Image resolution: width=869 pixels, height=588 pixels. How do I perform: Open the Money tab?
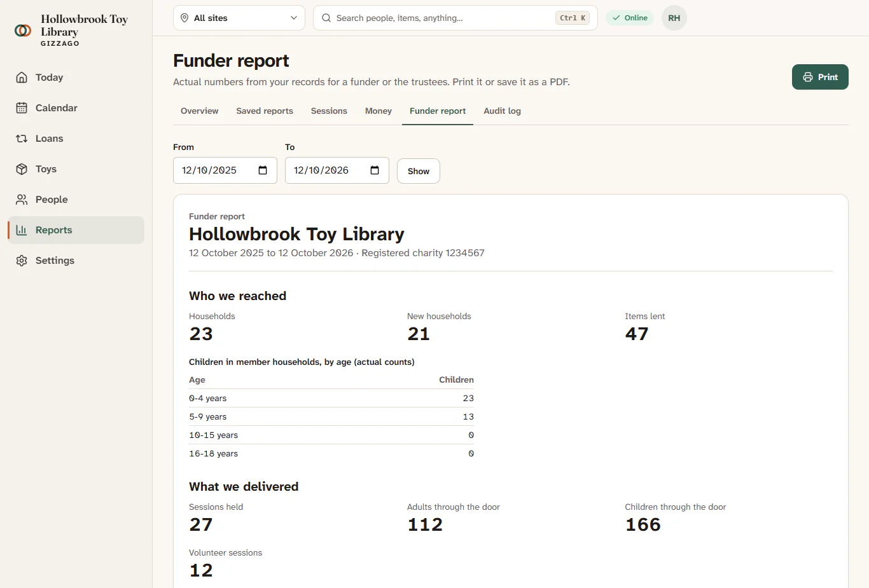[x=379, y=111]
